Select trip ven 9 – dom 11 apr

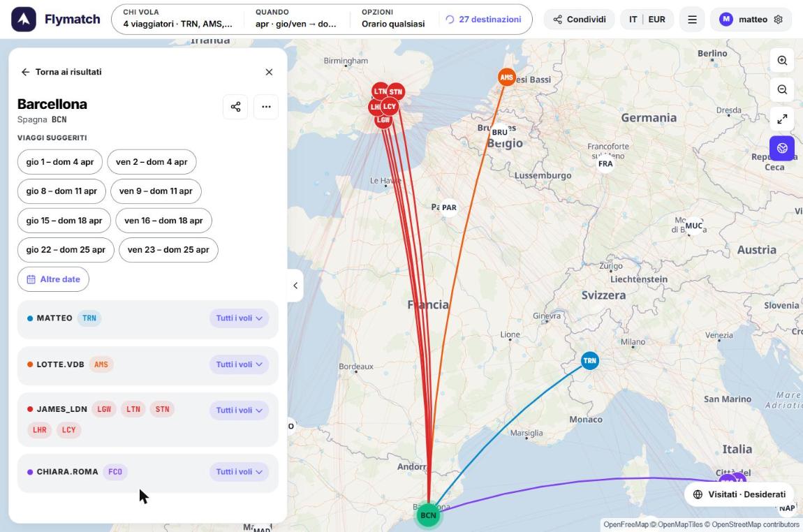[x=156, y=191]
